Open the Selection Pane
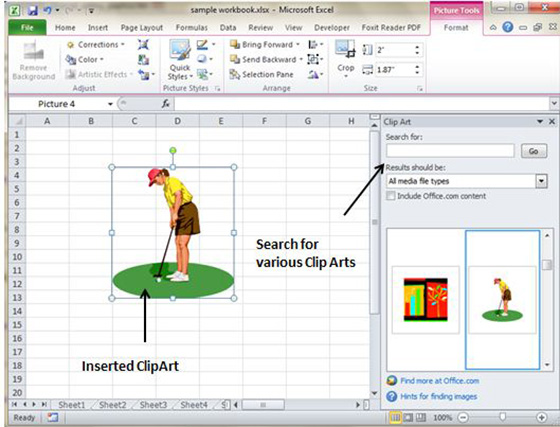The width and height of the screenshot is (560, 427). [261, 75]
